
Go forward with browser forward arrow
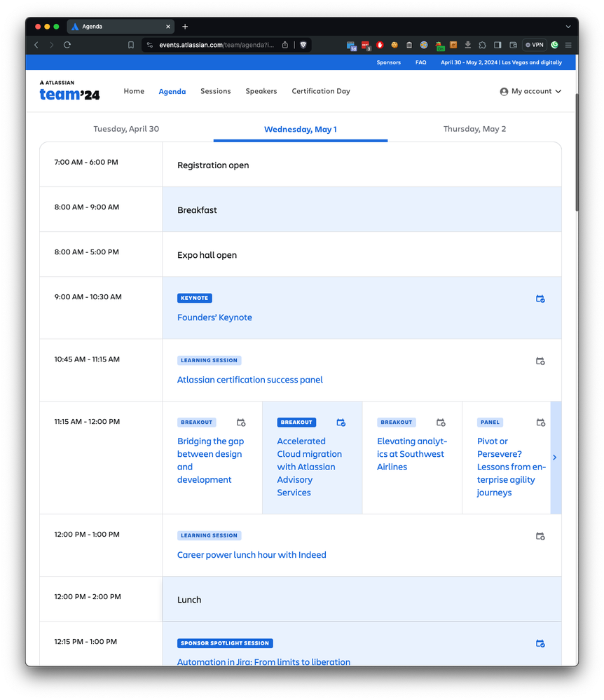pos(52,45)
